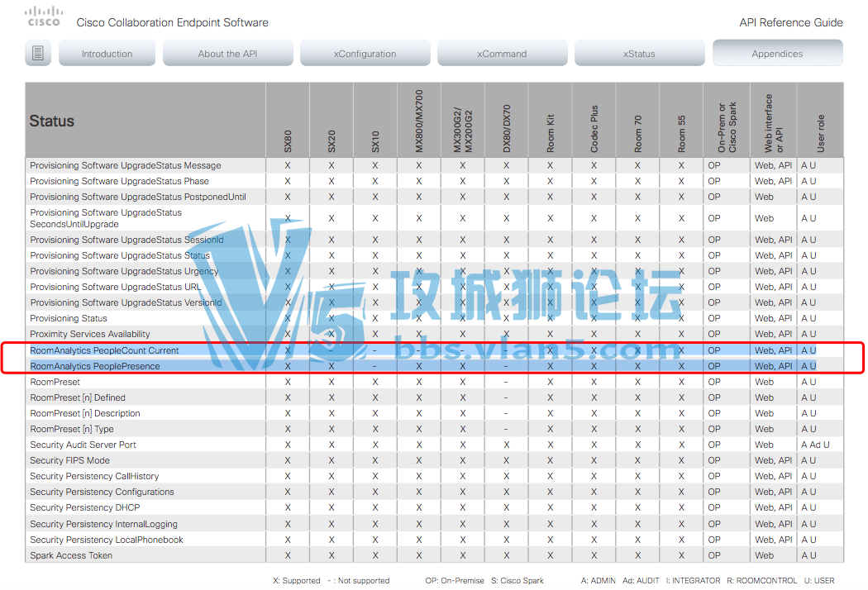This screenshot has height=590, width=868.
Task: Open the xCommand tab
Action: [502, 53]
